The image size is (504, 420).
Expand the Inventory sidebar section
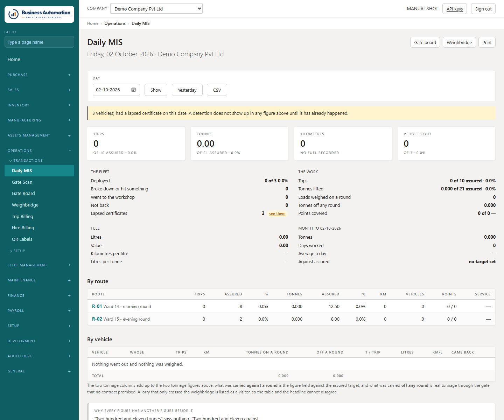39,105
